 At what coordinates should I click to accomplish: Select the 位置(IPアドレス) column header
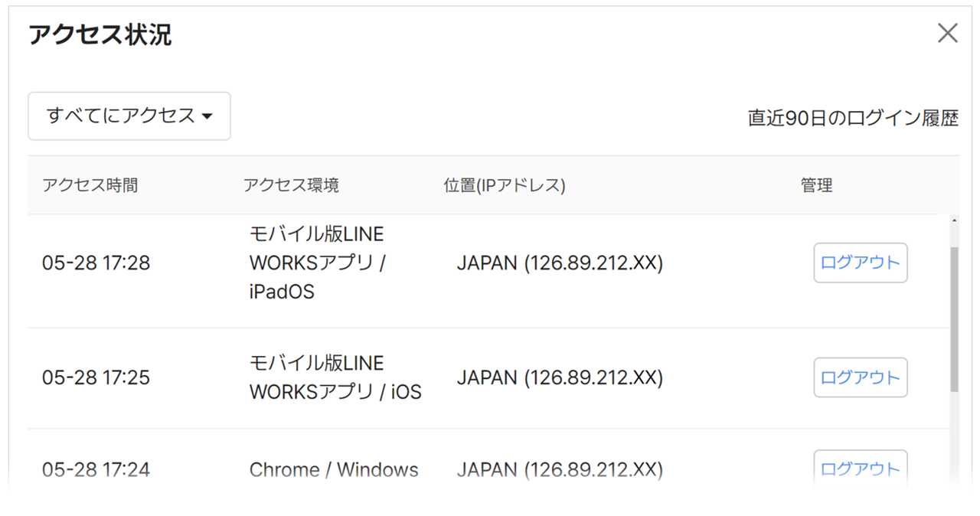click(x=504, y=185)
